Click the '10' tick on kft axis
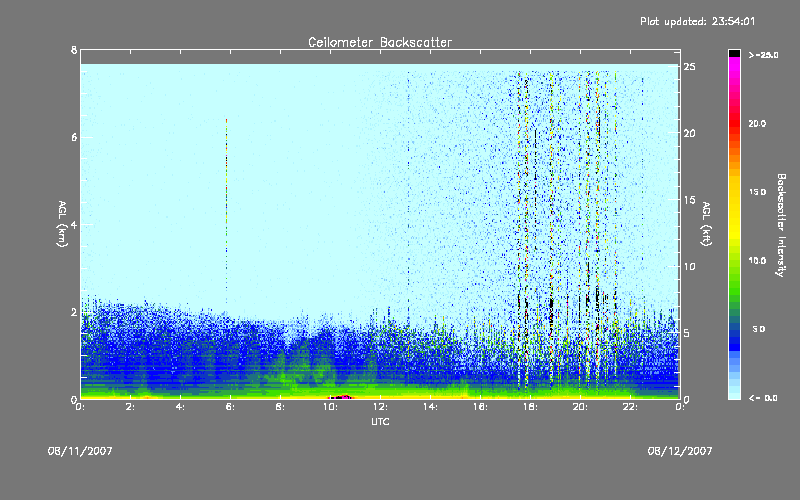Image resolution: width=800 pixels, height=500 pixels. pyautogui.click(x=689, y=266)
